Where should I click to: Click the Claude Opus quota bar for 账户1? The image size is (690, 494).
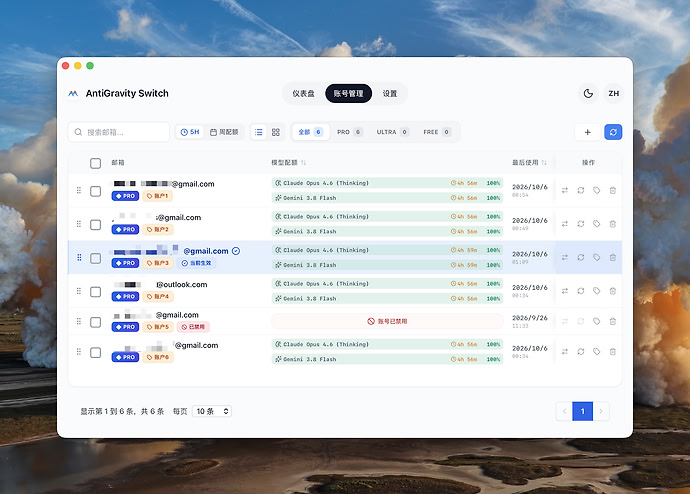pyautogui.click(x=387, y=183)
